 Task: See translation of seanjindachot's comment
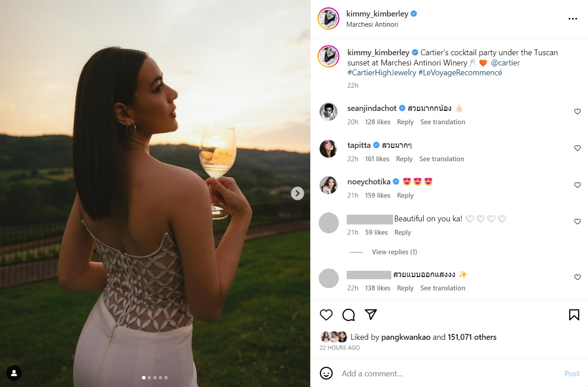point(442,122)
